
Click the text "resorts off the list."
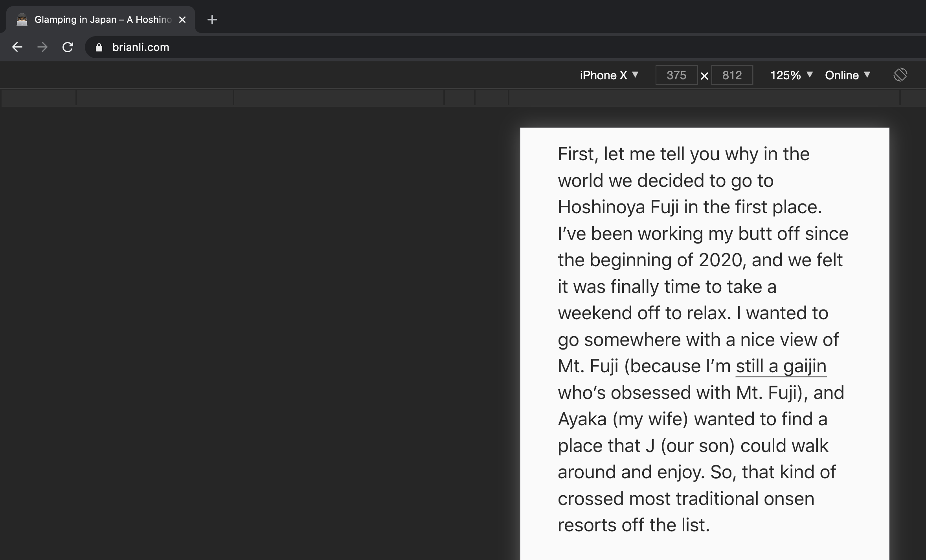634,525
